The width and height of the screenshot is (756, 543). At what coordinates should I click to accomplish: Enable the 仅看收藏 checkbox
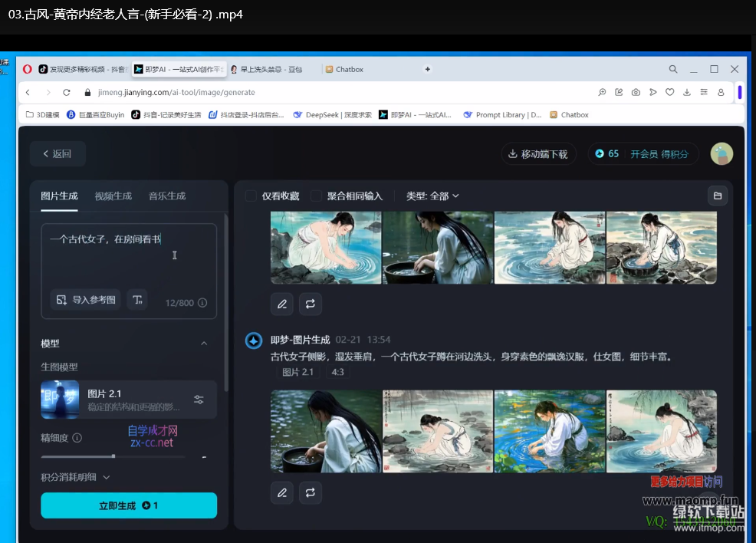click(x=251, y=196)
